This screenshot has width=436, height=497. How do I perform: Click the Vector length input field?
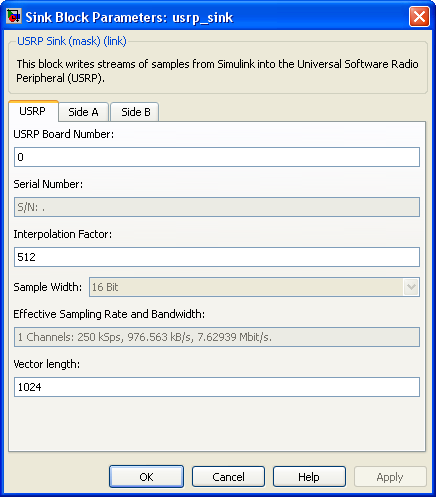click(x=217, y=387)
